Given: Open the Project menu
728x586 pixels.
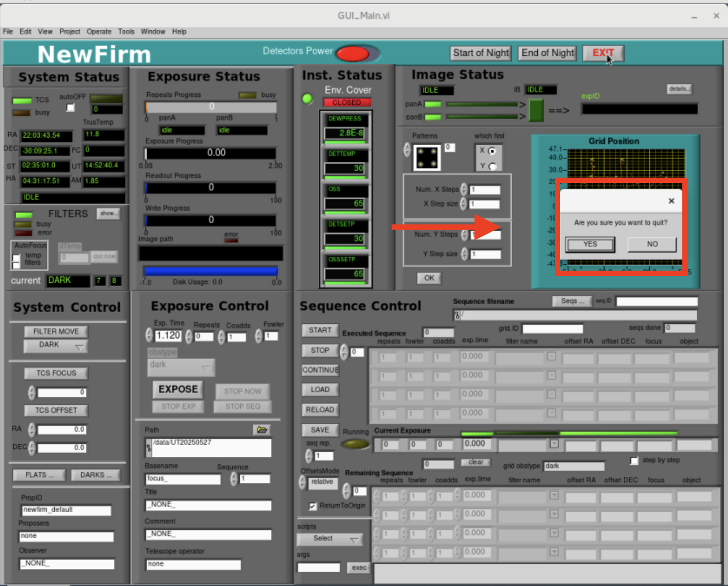Looking at the screenshot, I should click(x=70, y=31).
